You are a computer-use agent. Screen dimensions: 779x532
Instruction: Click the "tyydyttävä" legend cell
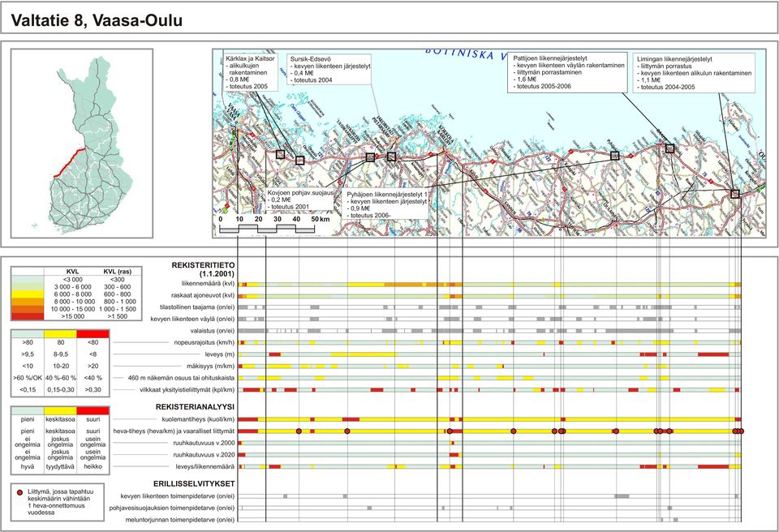(60, 466)
